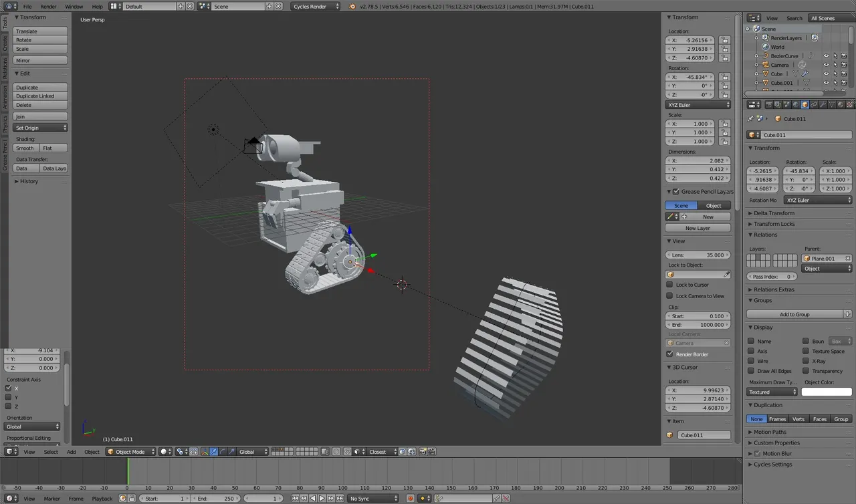The height and width of the screenshot is (504, 856).
Task: Open the Global orientation dropdown in viewport header
Action: click(253, 452)
